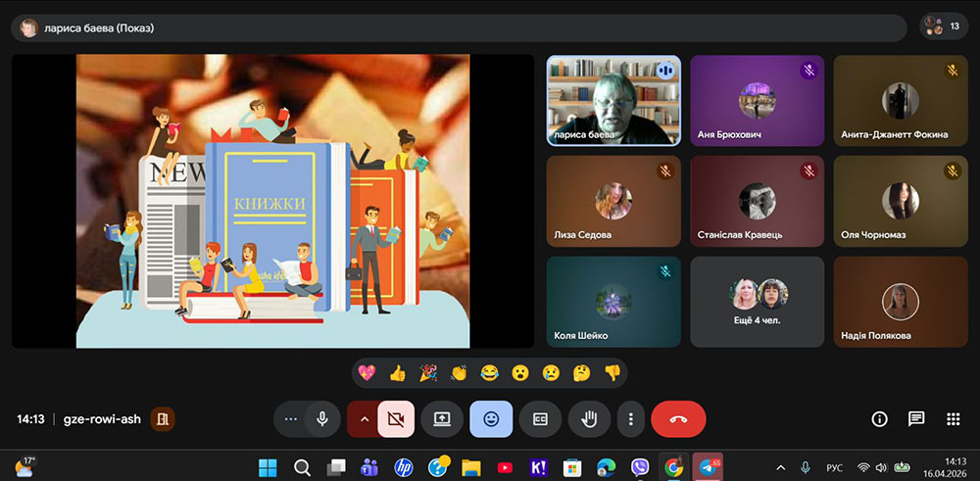Close the emoji reactions bar

[x=491, y=419]
